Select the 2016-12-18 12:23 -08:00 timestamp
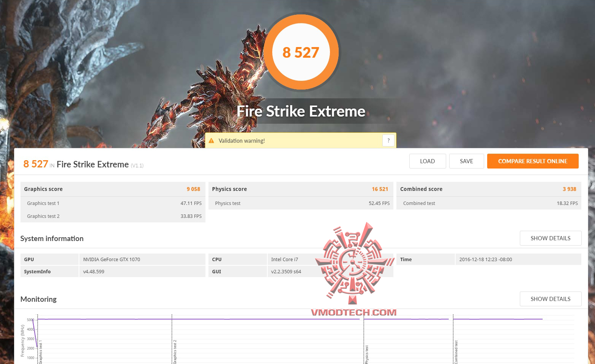 [x=486, y=259]
